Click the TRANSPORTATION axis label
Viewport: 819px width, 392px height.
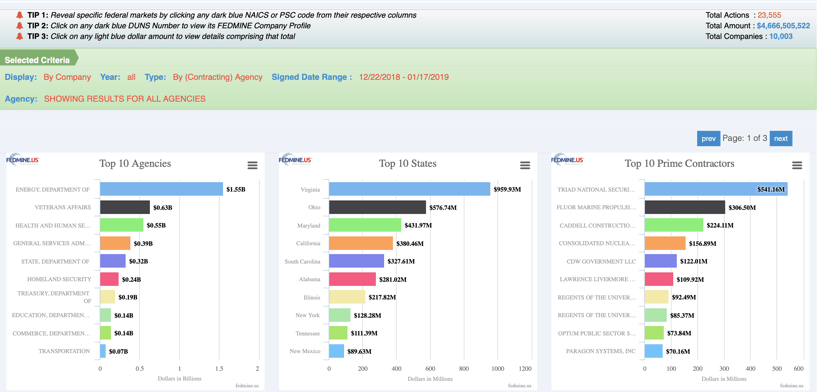tap(64, 351)
